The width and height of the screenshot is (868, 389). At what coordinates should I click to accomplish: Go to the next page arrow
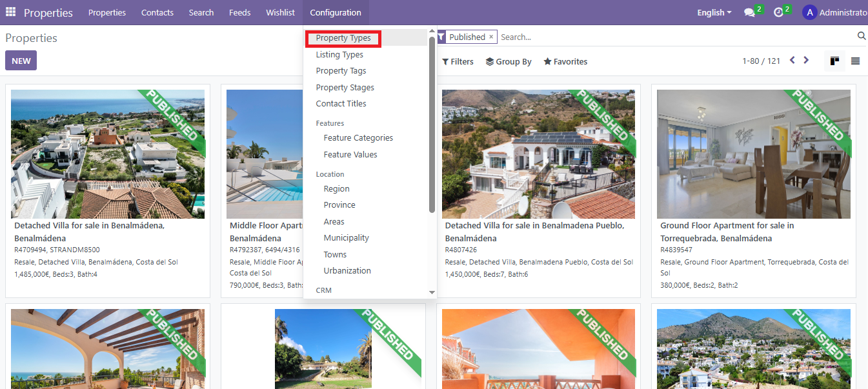tap(806, 61)
